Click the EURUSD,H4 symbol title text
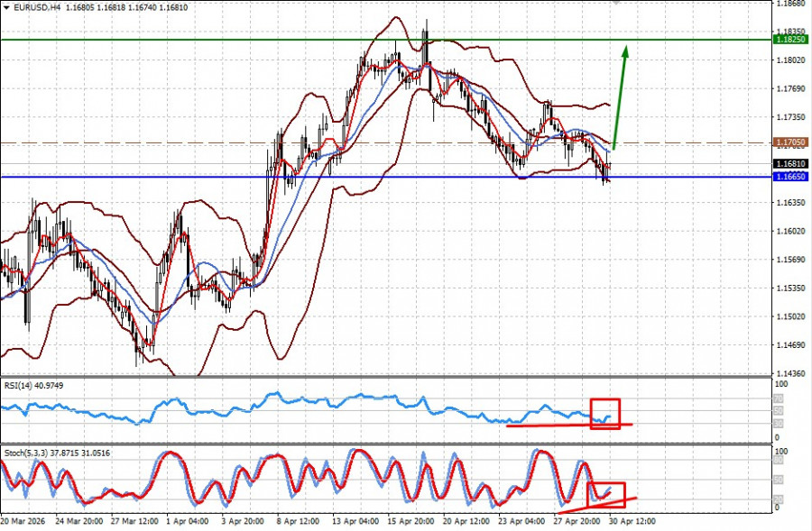 [37, 8]
